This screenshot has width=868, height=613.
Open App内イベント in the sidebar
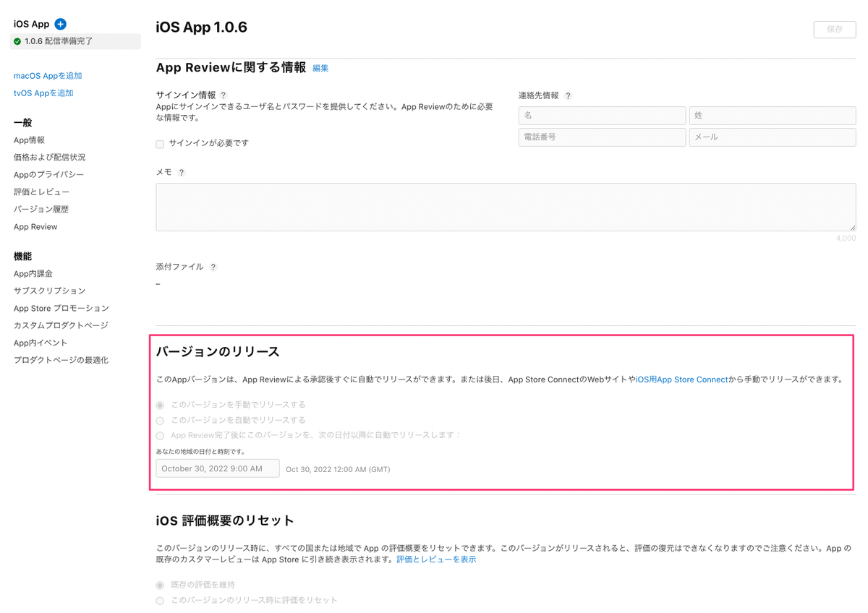point(41,343)
